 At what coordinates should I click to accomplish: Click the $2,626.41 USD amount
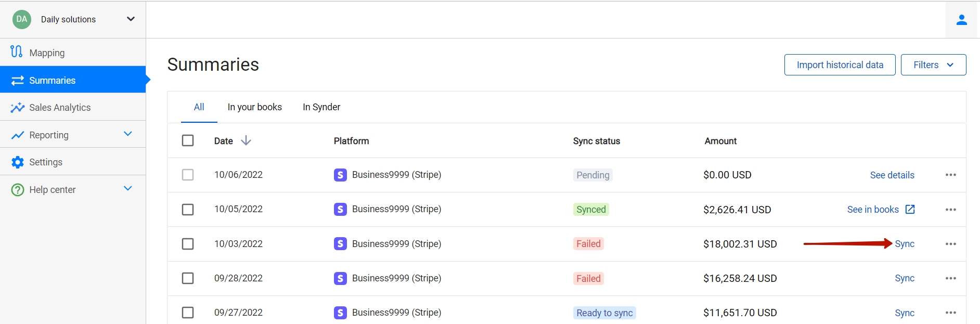(737, 210)
